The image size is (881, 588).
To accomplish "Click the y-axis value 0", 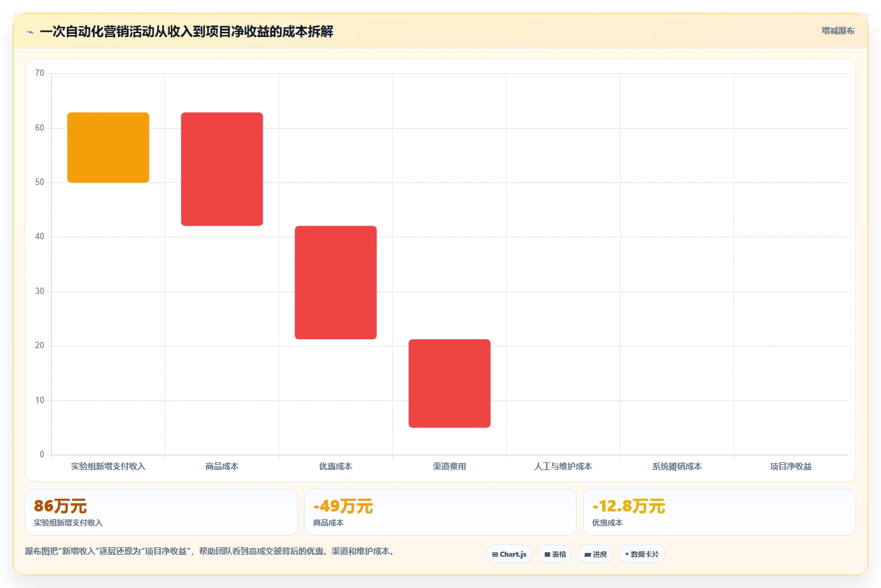I will [42, 455].
